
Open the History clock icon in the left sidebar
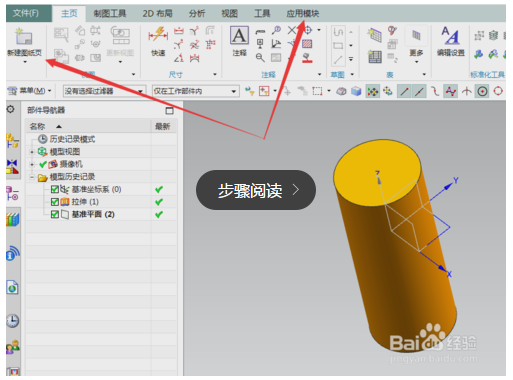[x=12, y=320]
